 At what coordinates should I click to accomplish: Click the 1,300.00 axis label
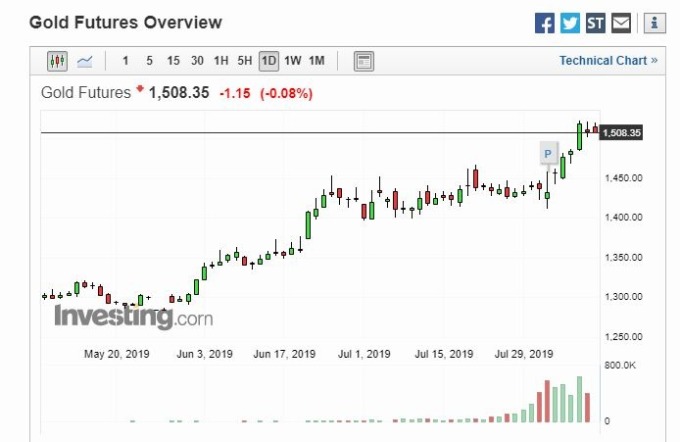(x=624, y=297)
